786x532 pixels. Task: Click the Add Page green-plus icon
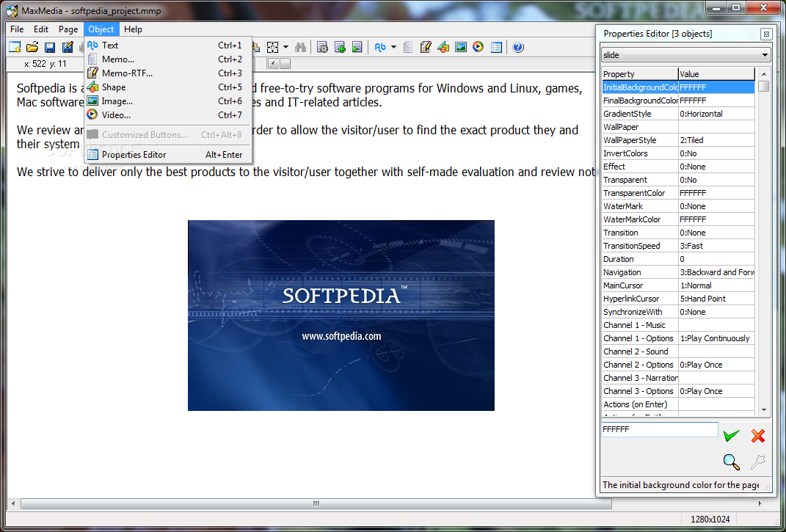(340, 47)
